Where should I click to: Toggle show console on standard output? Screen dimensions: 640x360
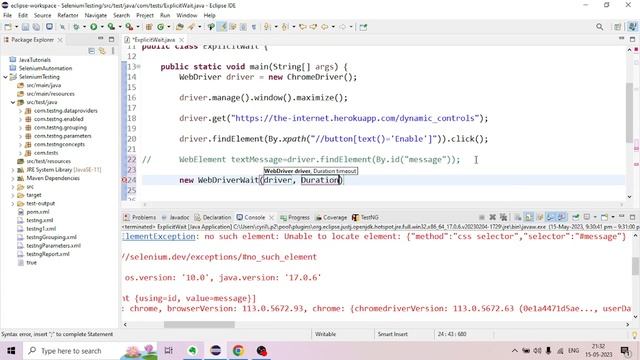551,217
